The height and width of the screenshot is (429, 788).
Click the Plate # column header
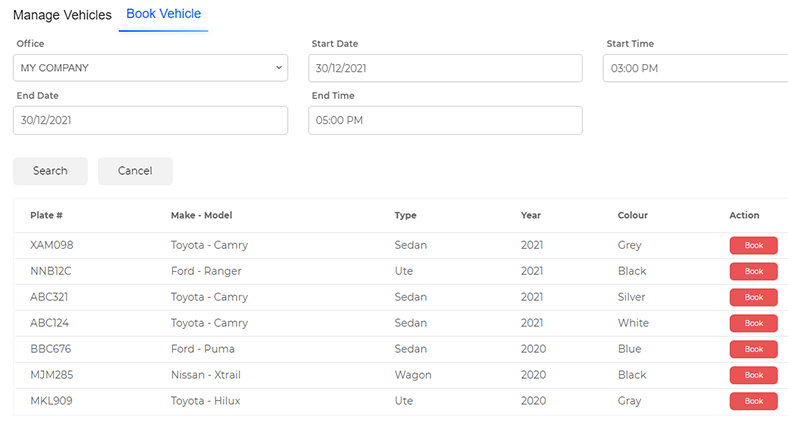(46, 215)
